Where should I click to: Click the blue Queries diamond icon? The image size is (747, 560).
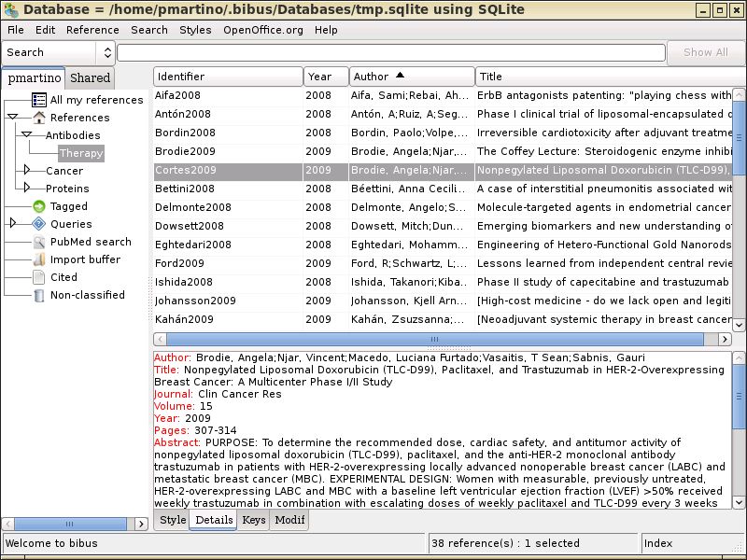[x=39, y=224]
